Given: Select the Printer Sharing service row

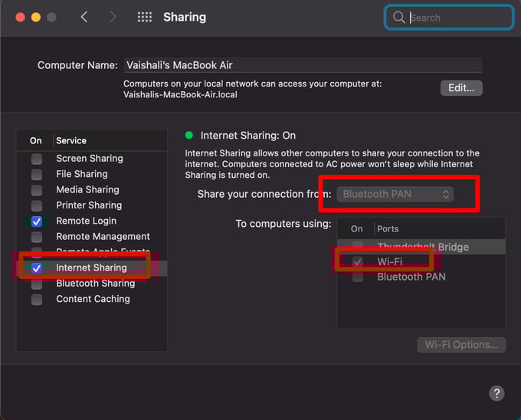Looking at the screenshot, I should (x=92, y=205).
